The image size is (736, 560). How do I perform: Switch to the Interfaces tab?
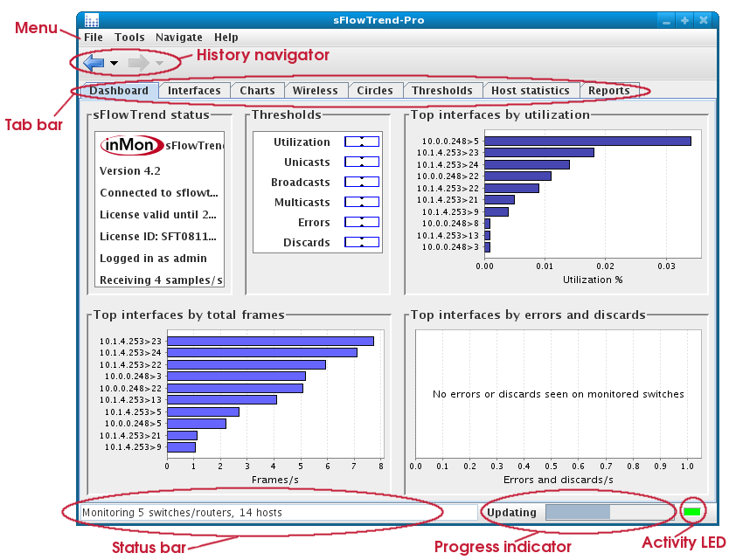pyautogui.click(x=194, y=91)
